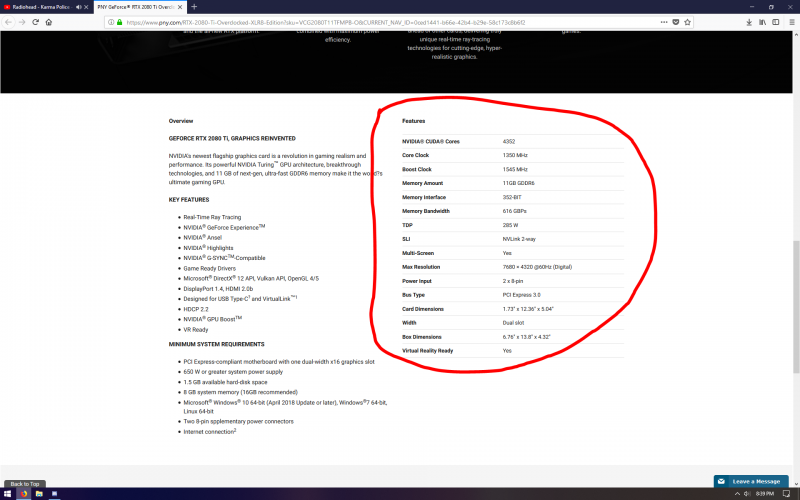Screen dimensions: 800x500
Task: Save page to Pocket
Action: (x=676, y=22)
